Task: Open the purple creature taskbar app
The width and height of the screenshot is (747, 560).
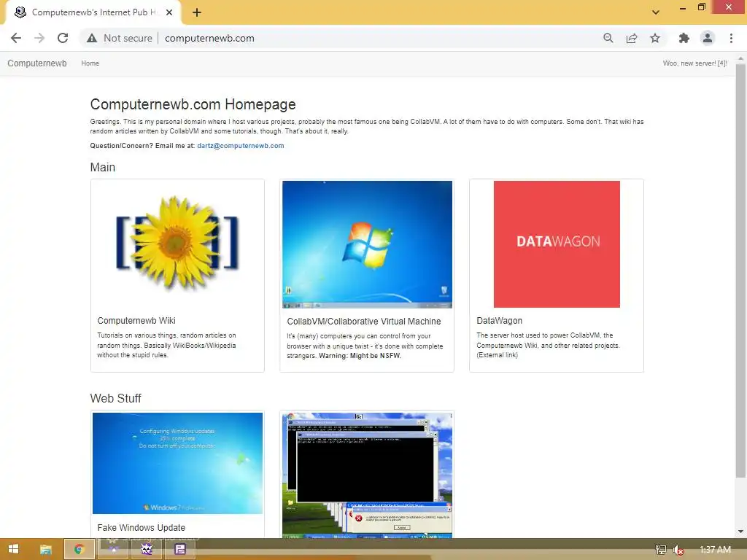Action: pos(147,550)
